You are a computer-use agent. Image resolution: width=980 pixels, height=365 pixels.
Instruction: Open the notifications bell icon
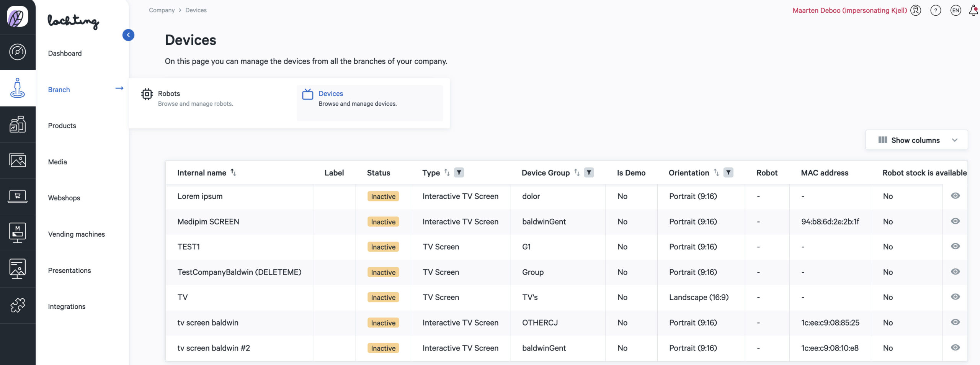[973, 10]
